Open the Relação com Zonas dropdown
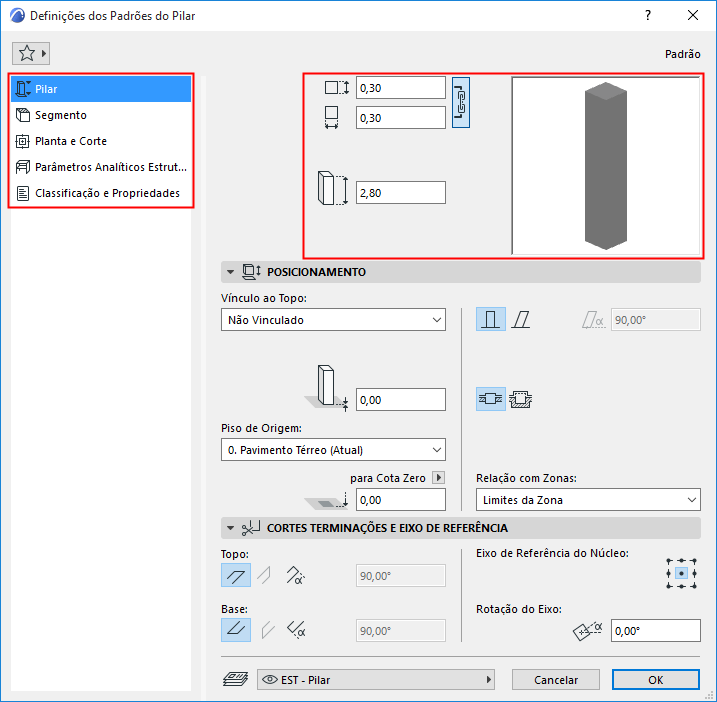The width and height of the screenshot is (717, 702). click(588, 499)
